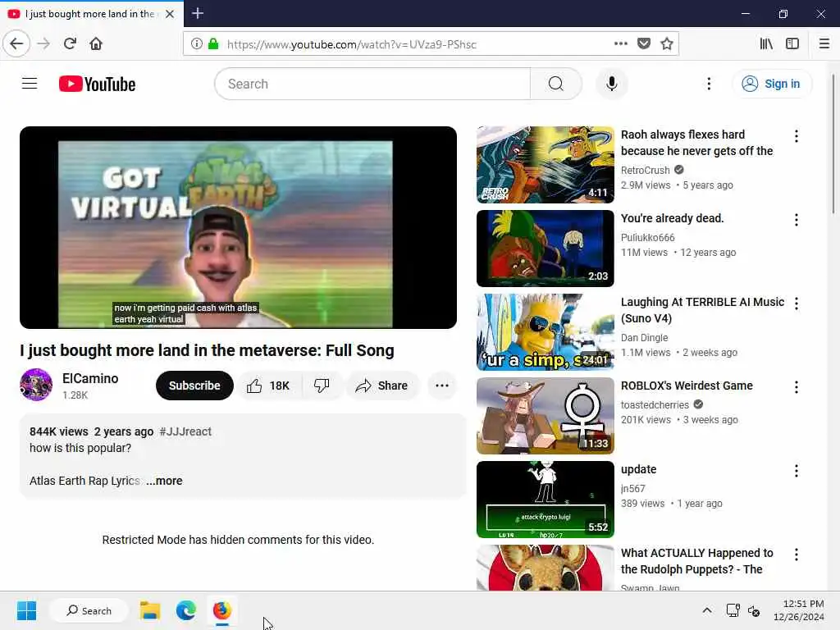Open the Raoh always flexes hard thumbnail
This screenshot has width=840, height=630.
point(546,164)
